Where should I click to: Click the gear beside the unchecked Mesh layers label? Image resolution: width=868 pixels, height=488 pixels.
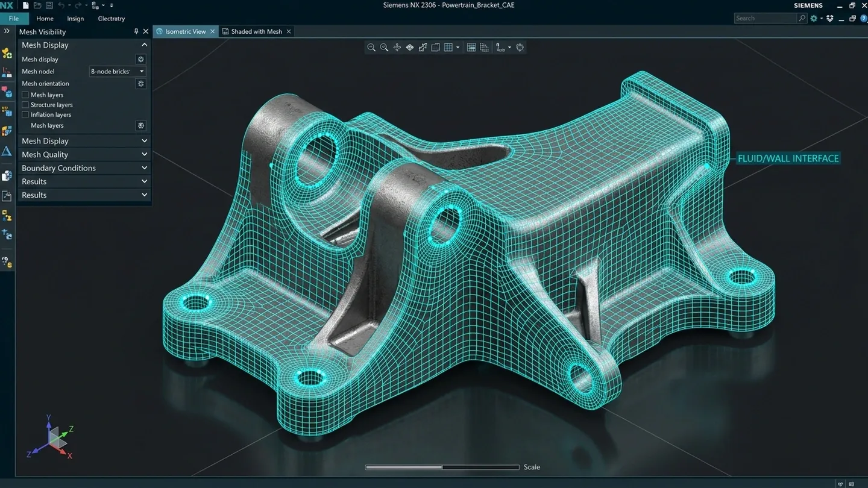point(140,125)
